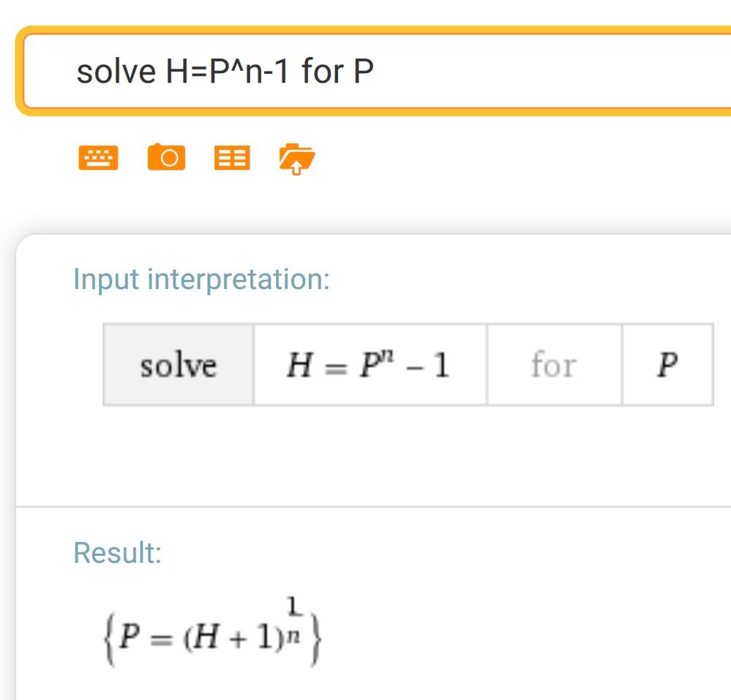Click 'for P' at the end of the query text
Viewport: 731px width, 700px height.
[x=337, y=72]
